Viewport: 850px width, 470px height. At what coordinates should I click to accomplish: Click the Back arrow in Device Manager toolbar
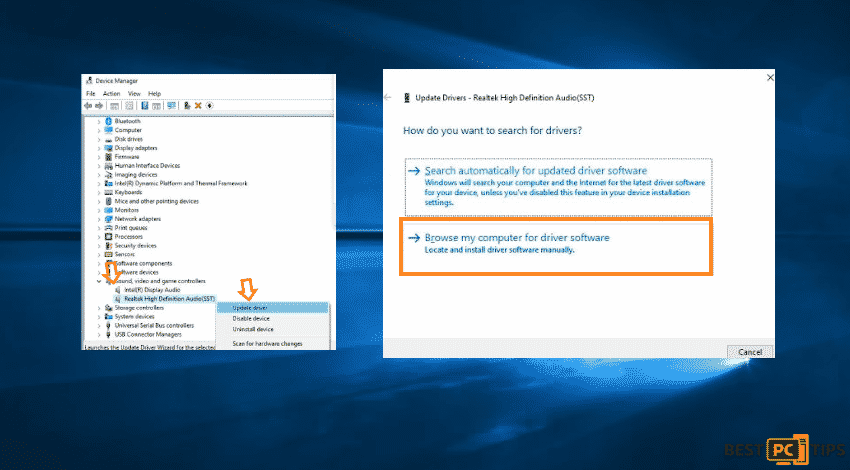coord(88,106)
